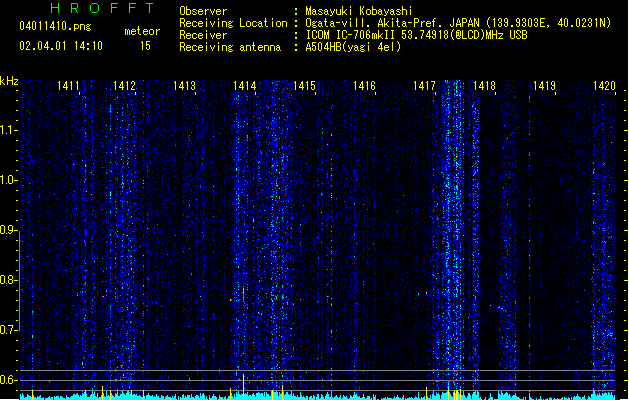The height and width of the screenshot is (400, 629).
Task: Click the kHz axis unit label
Action: tap(9, 81)
